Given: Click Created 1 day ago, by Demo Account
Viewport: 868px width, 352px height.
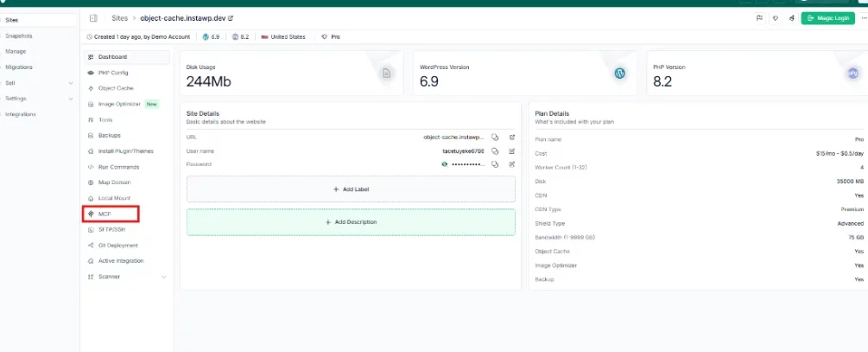Looking at the screenshot, I should [x=138, y=36].
